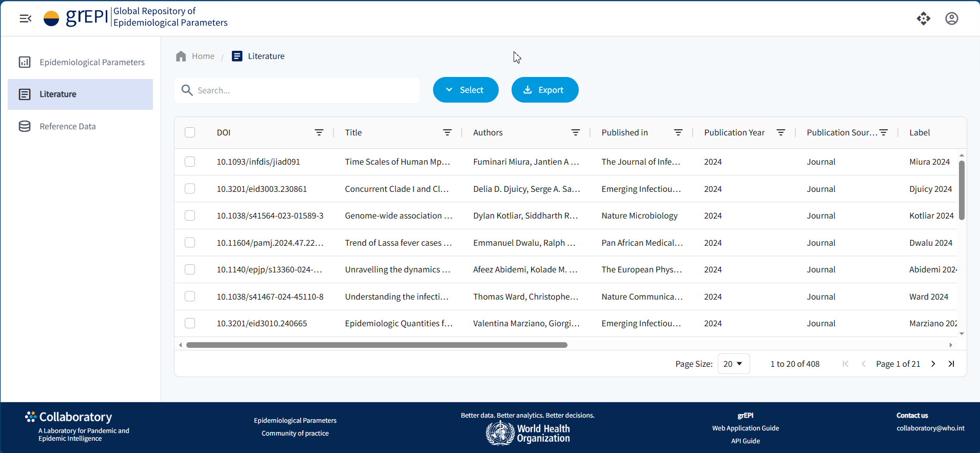Check the row for 10.1093/infdis/jiad091

coord(190,162)
